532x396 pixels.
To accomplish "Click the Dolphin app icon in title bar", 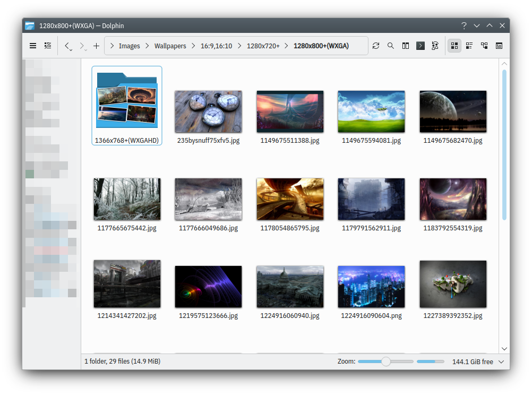I will (30, 26).
